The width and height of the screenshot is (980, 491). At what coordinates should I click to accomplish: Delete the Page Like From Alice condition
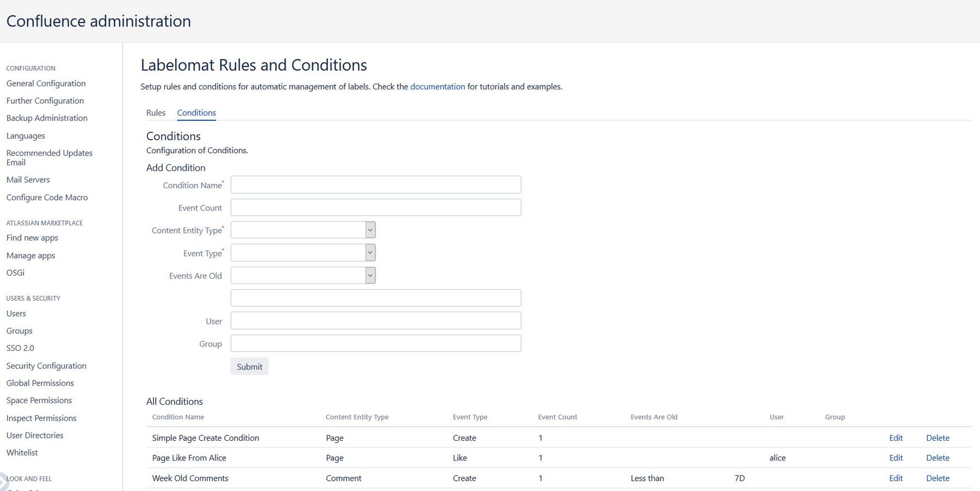coord(937,458)
